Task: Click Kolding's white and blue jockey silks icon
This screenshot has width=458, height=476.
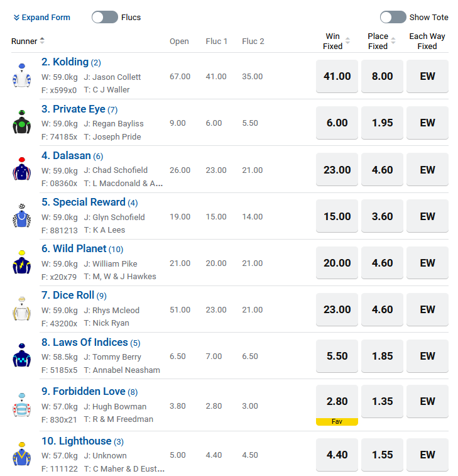Action: tap(21, 76)
